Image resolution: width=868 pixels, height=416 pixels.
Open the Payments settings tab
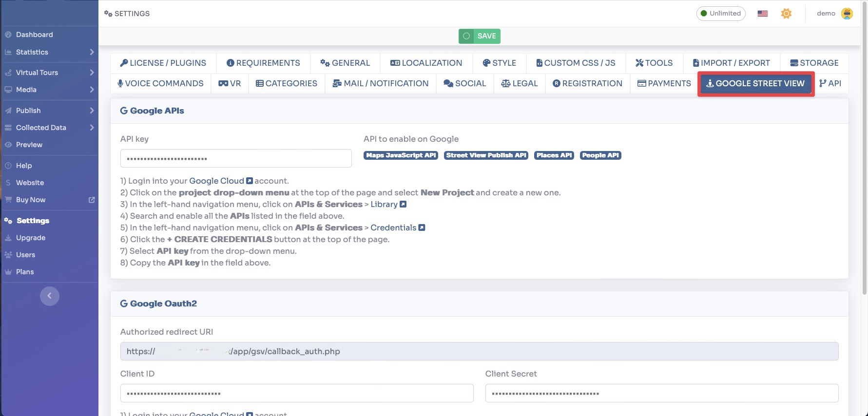[x=664, y=83]
